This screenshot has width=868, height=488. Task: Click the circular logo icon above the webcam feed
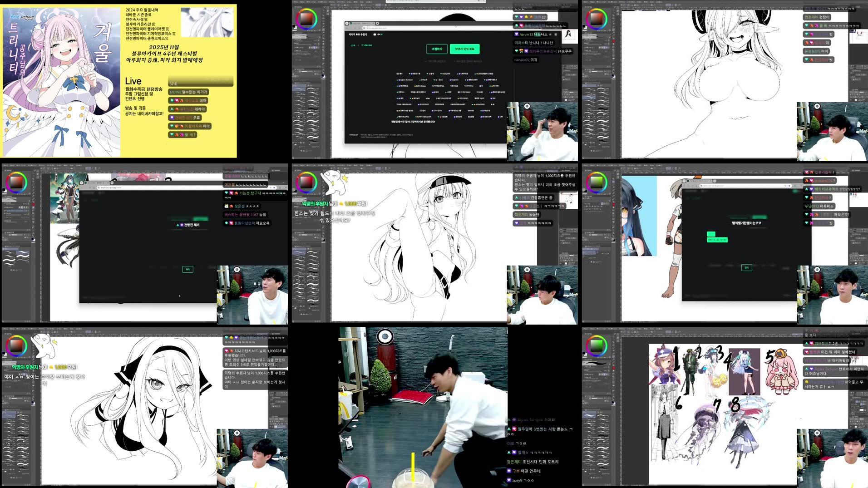[x=527, y=106]
